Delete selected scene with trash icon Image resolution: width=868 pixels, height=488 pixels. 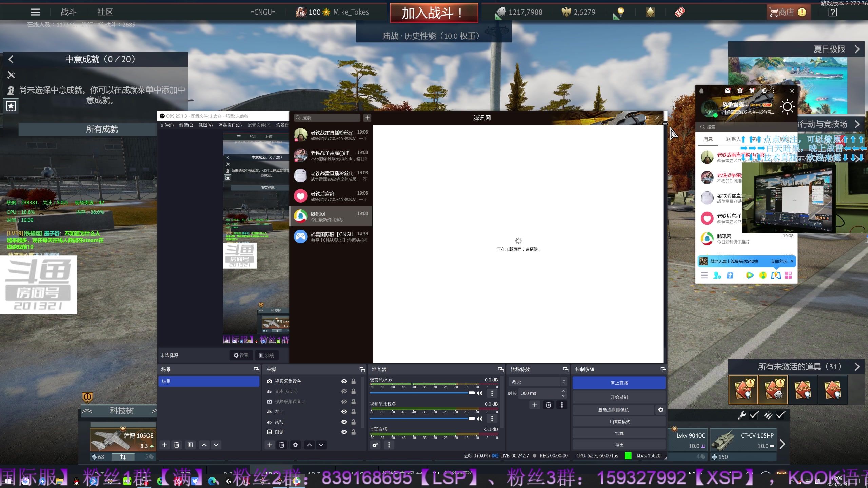pyautogui.click(x=177, y=445)
